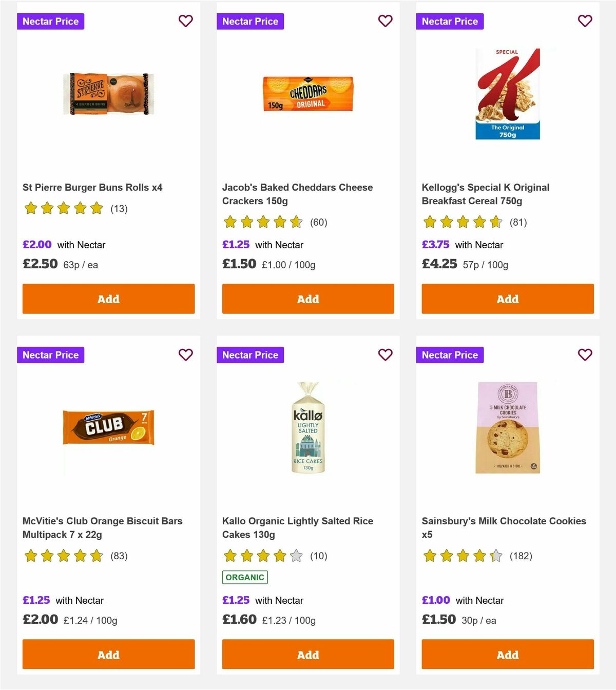Add Kallo Rice Cakes to the trolley
This screenshot has width=616, height=690.
[307, 655]
